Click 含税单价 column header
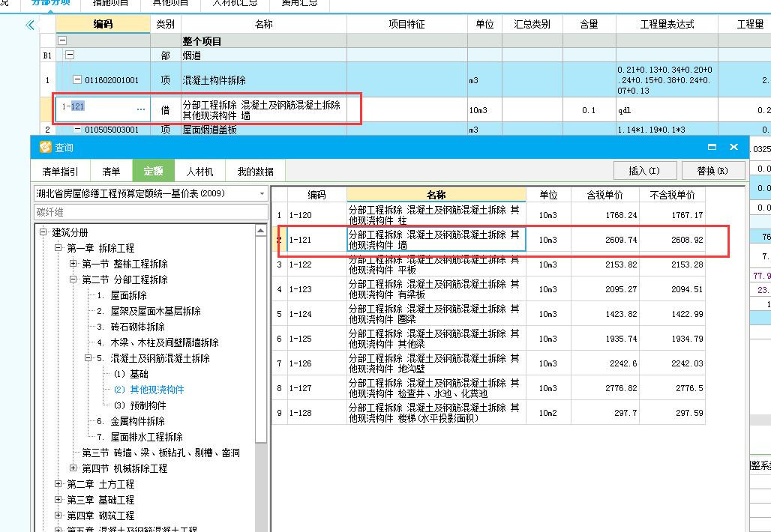 click(604, 195)
